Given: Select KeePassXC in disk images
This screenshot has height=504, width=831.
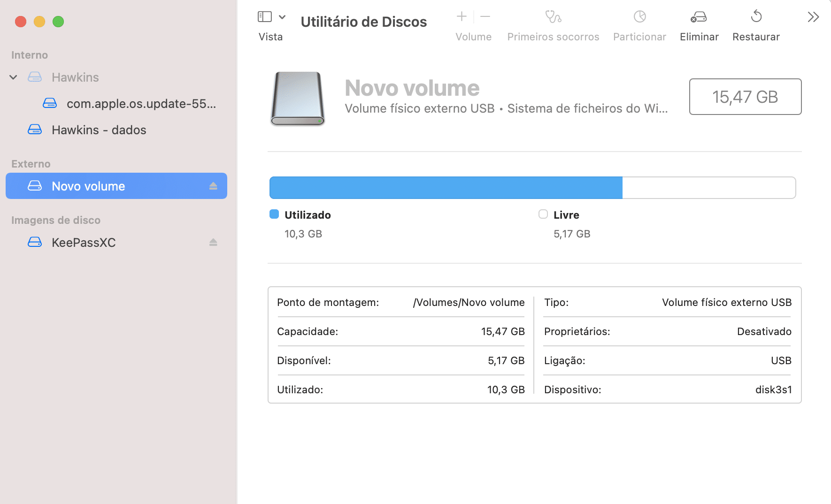Looking at the screenshot, I should click(84, 242).
